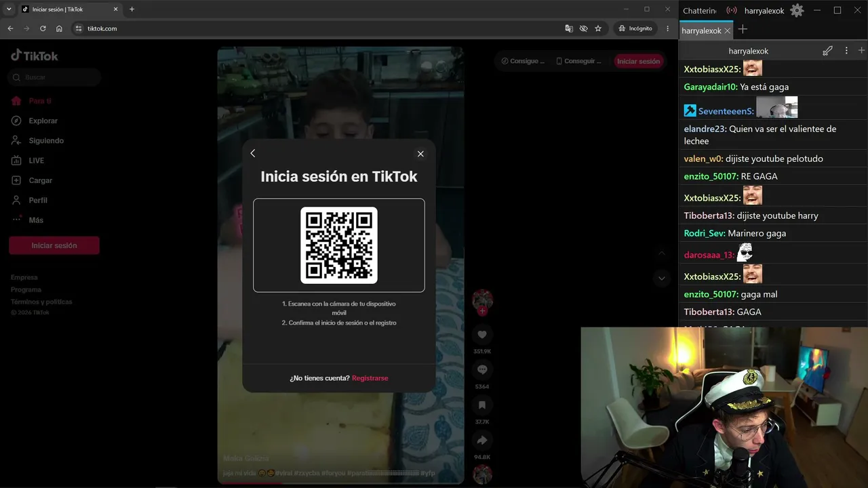The width and height of the screenshot is (868, 488).
Task: Open the Chrome three-dot menu
Action: pyautogui.click(x=668, y=28)
